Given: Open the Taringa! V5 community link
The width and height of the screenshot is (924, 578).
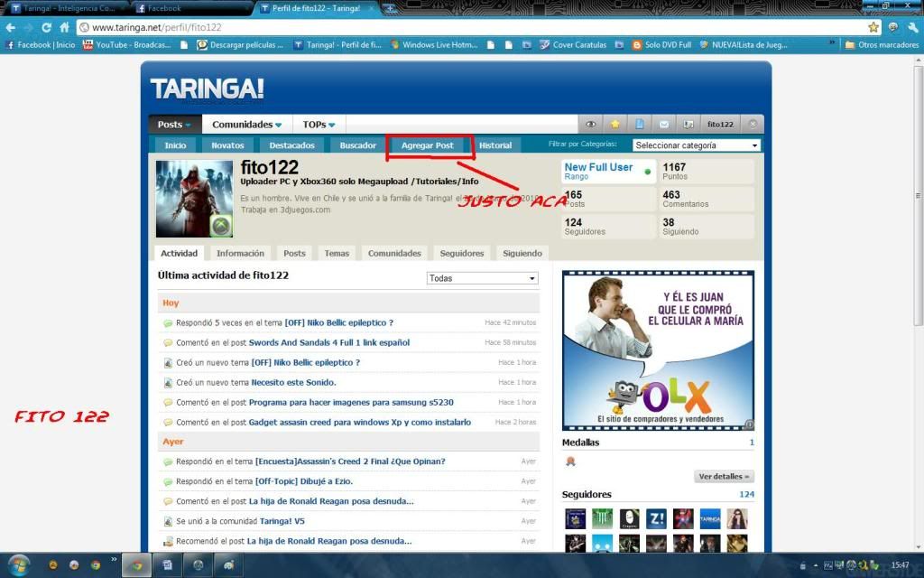Looking at the screenshot, I should (x=282, y=521).
